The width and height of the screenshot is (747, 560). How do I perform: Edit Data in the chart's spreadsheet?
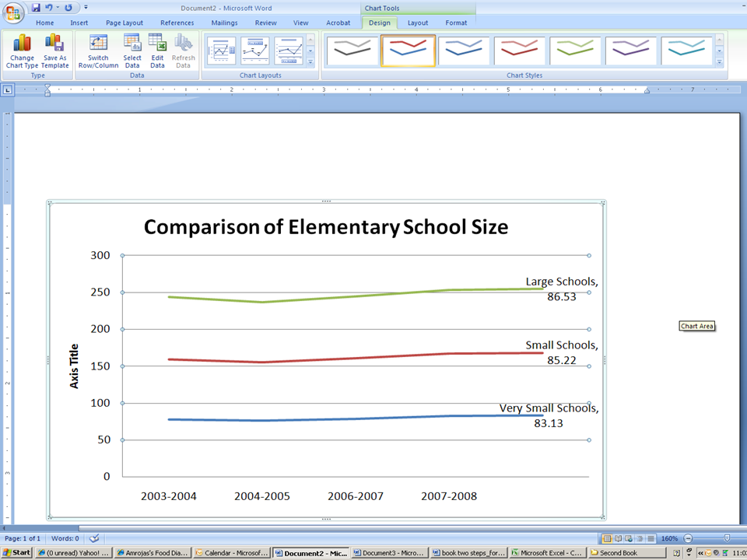[157, 51]
